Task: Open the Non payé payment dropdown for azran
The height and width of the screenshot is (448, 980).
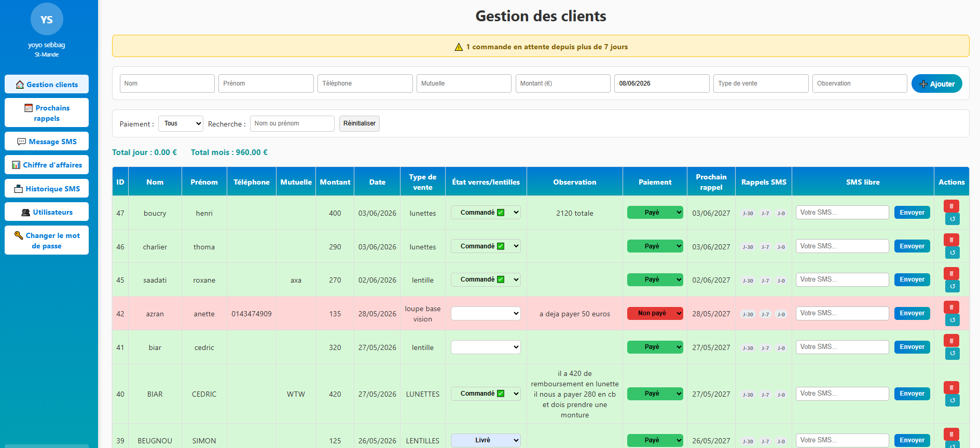Action: [655, 313]
